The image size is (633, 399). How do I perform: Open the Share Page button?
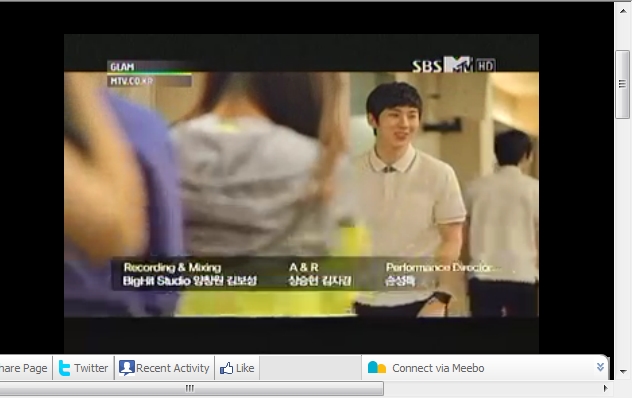[x=23, y=368]
